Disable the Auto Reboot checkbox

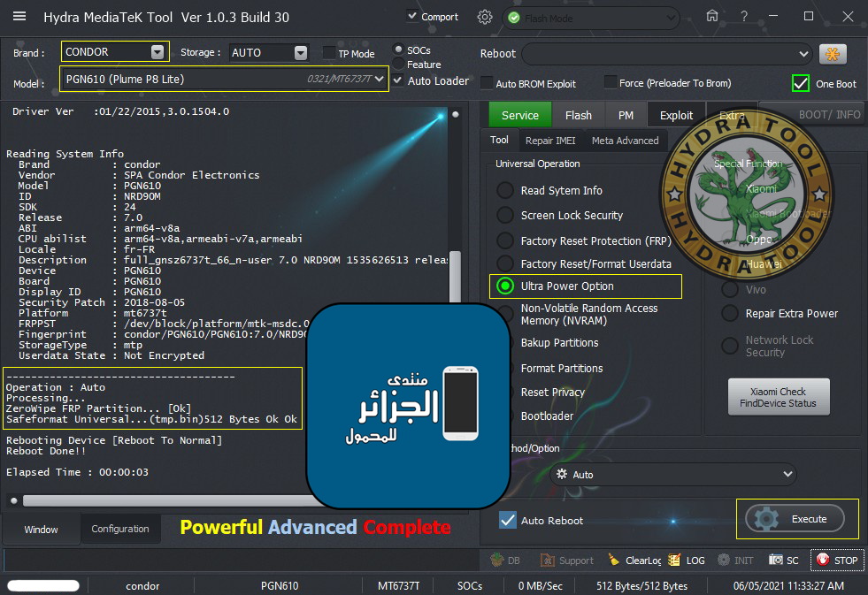click(x=508, y=521)
